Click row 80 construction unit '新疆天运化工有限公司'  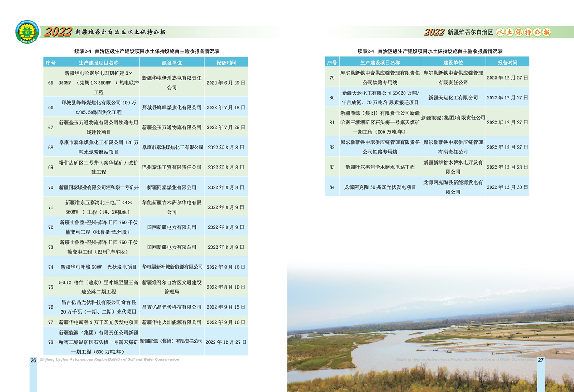coord(453,98)
